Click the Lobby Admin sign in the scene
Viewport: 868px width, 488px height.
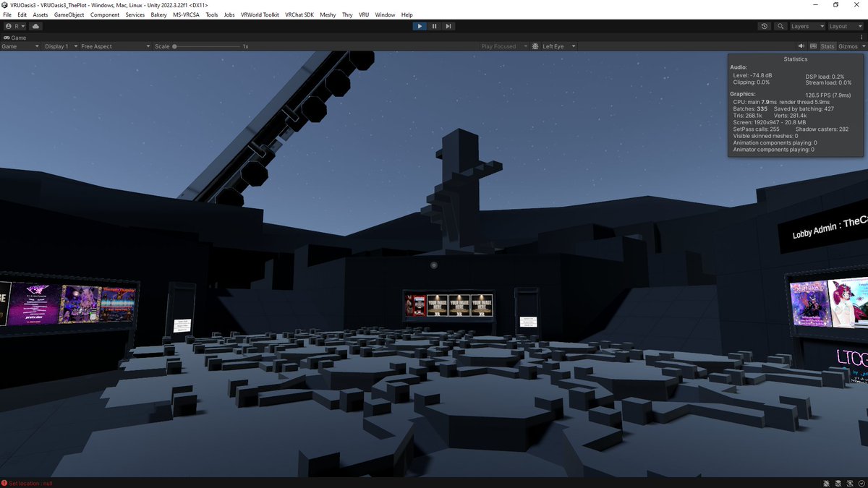[x=822, y=229]
